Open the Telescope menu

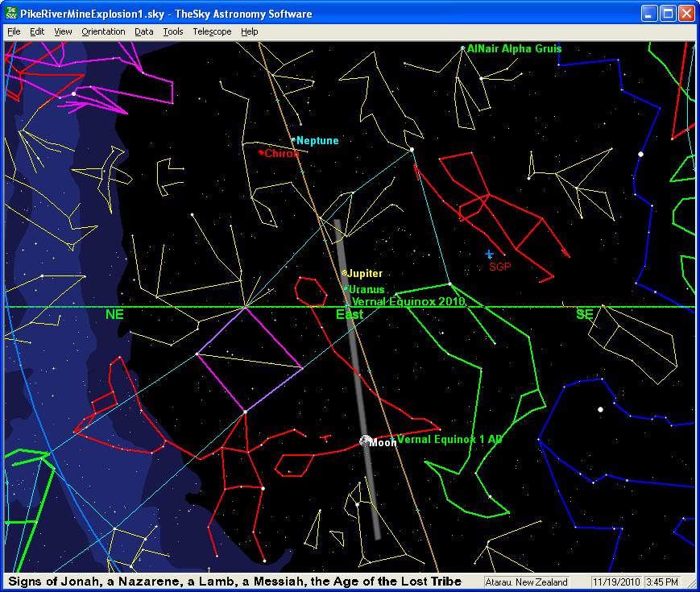pos(212,31)
